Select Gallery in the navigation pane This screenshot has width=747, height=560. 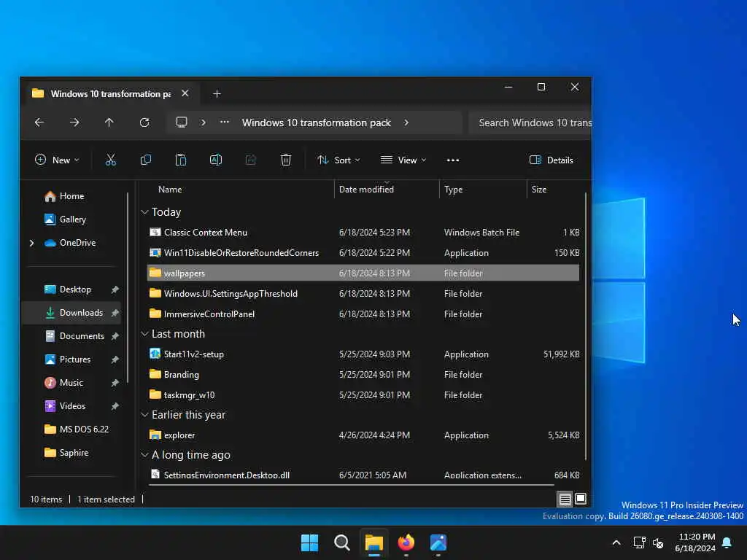(73, 219)
